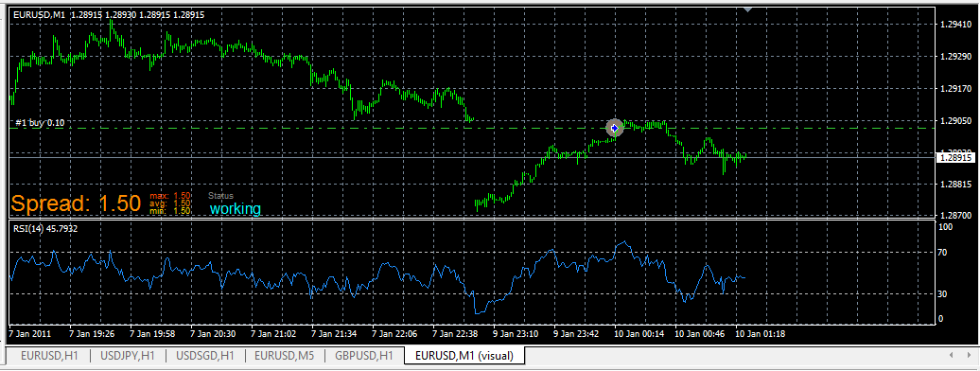Click the '7 Jan 20:30' time label

pos(213,334)
